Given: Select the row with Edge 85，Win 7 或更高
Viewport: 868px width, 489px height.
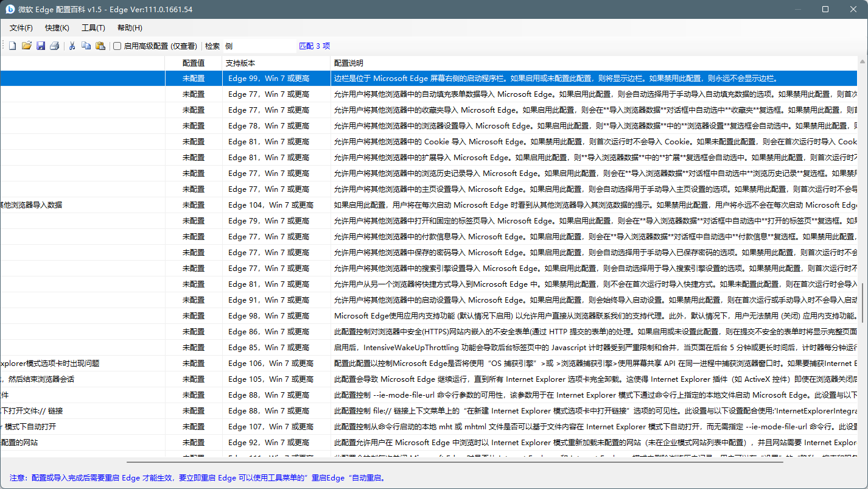Looking at the screenshot, I should (429, 348).
